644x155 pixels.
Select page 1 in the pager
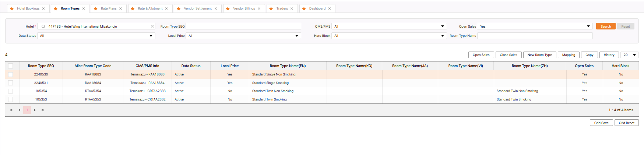tap(27, 110)
